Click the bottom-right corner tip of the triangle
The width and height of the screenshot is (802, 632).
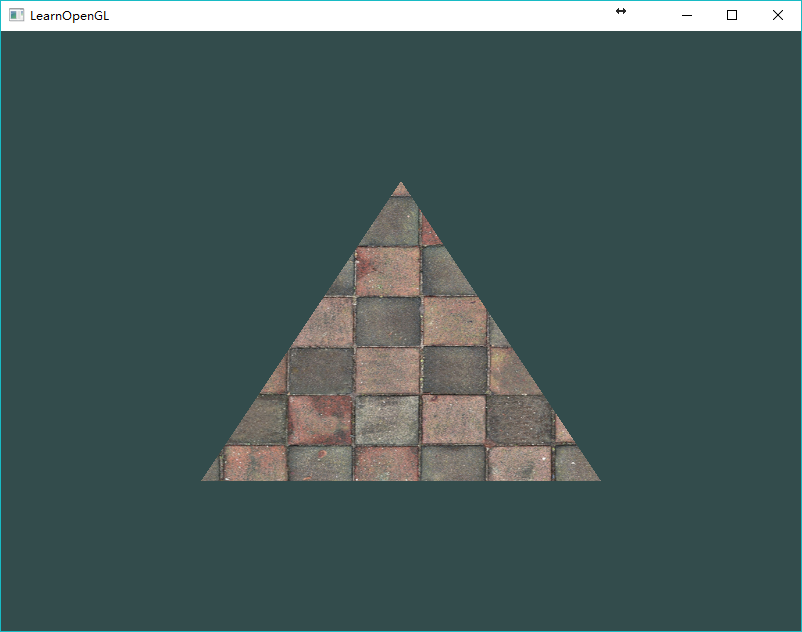point(596,478)
